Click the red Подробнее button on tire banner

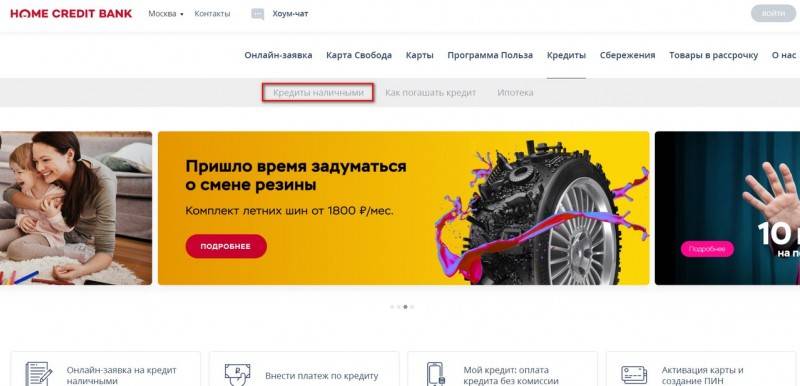226,246
